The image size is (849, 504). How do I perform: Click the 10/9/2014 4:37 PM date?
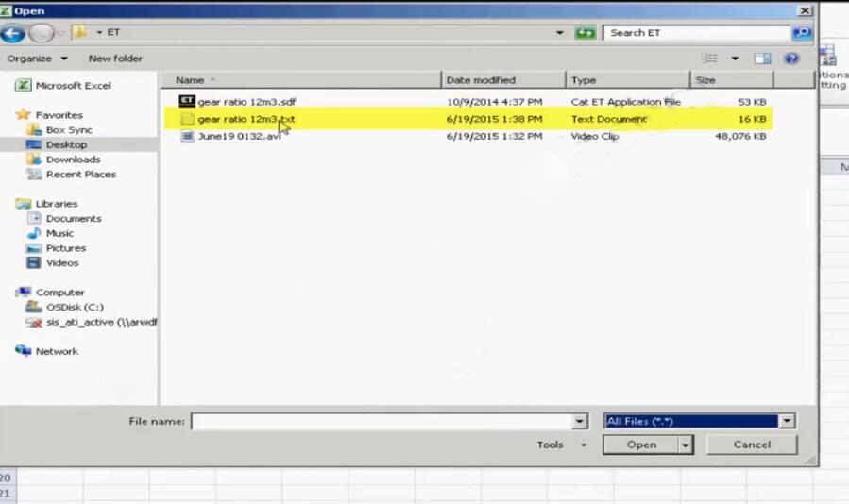[494, 101]
